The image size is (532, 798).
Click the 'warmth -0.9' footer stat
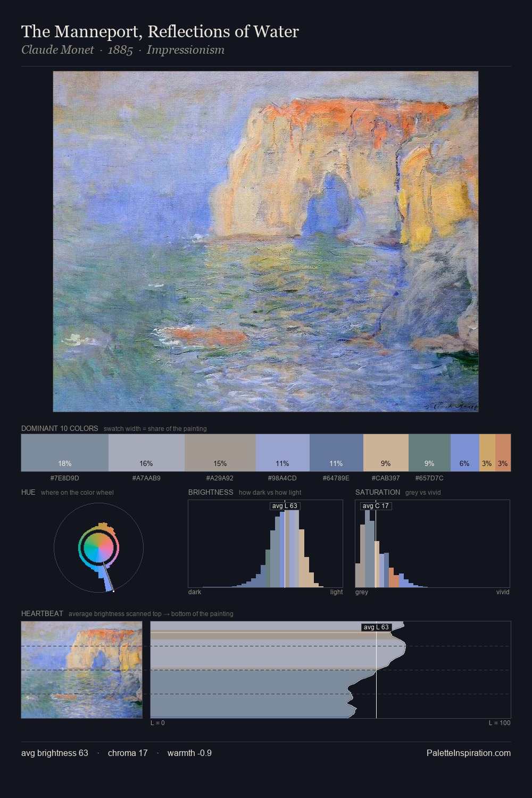pos(189,753)
